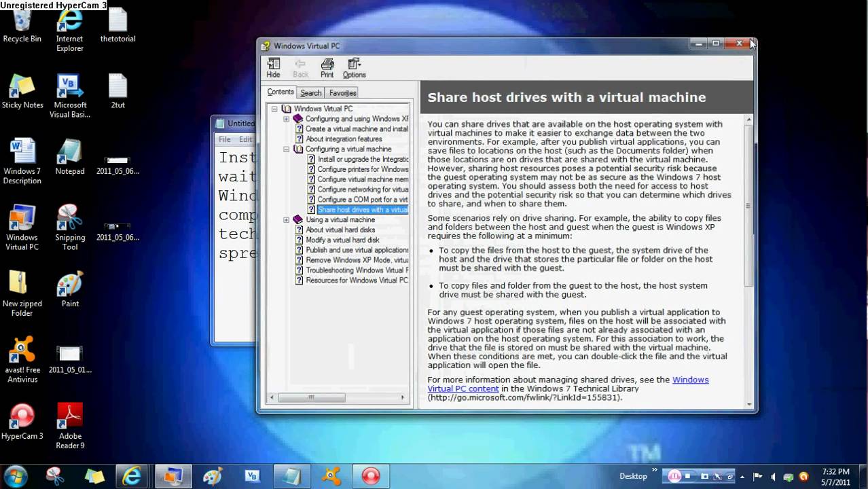Select the Snipping Tool desktop icon
Viewport: 868px width, 489px height.
click(70, 228)
